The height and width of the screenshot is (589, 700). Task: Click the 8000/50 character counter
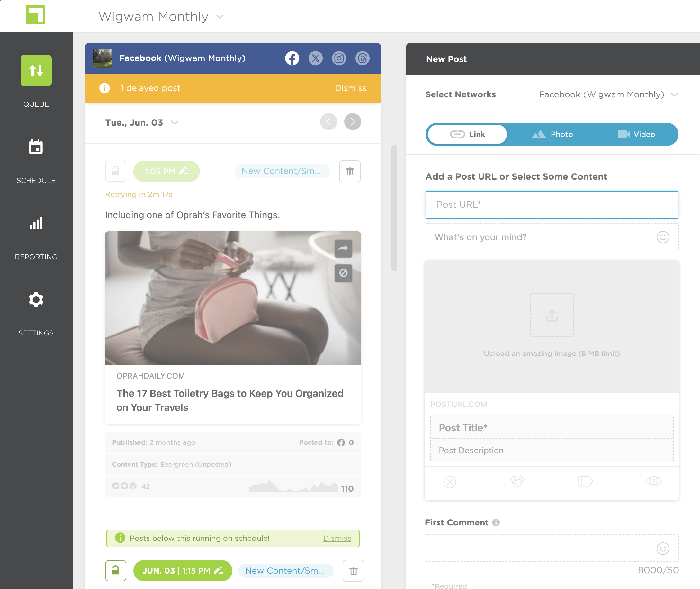[658, 570]
